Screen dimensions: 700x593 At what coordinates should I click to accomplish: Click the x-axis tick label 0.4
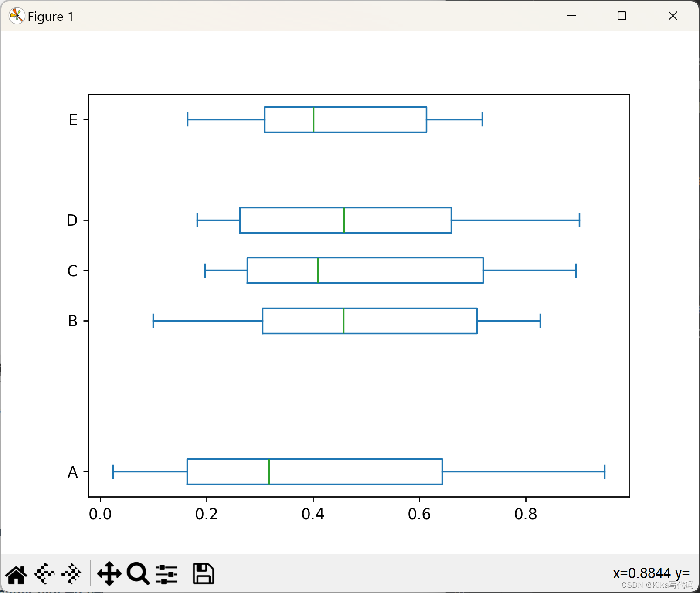coord(313,515)
